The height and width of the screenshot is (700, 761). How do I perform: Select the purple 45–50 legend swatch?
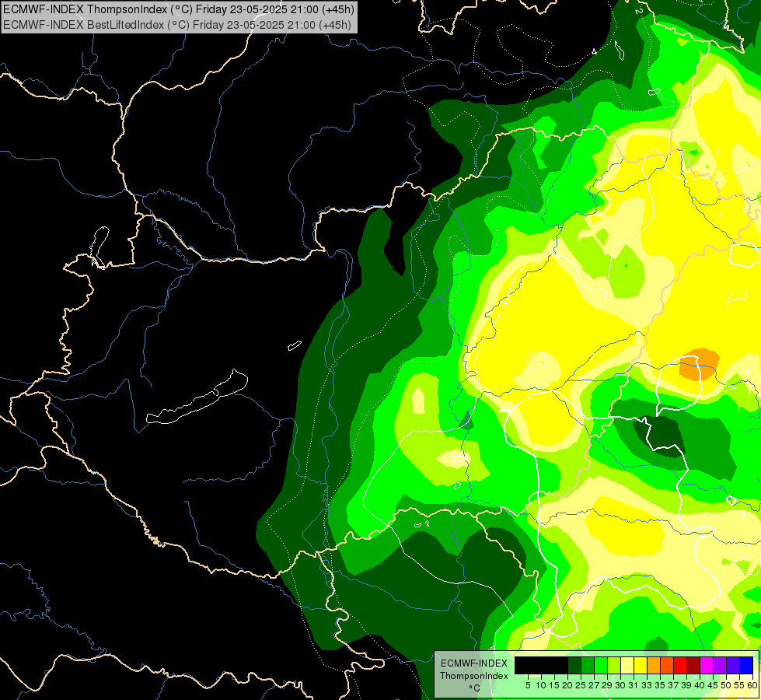(x=720, y=665)
